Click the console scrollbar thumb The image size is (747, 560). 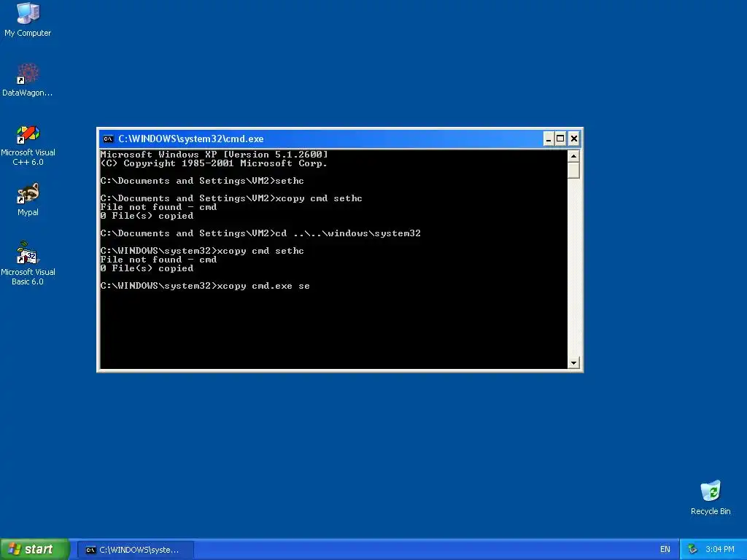(x=573, y=170)
